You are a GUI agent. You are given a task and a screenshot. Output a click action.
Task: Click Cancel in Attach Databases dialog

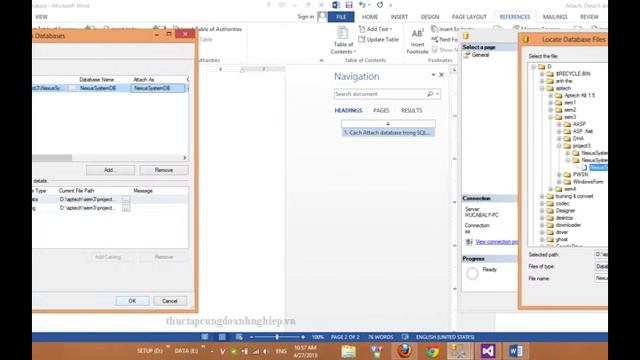click(170, 301)
